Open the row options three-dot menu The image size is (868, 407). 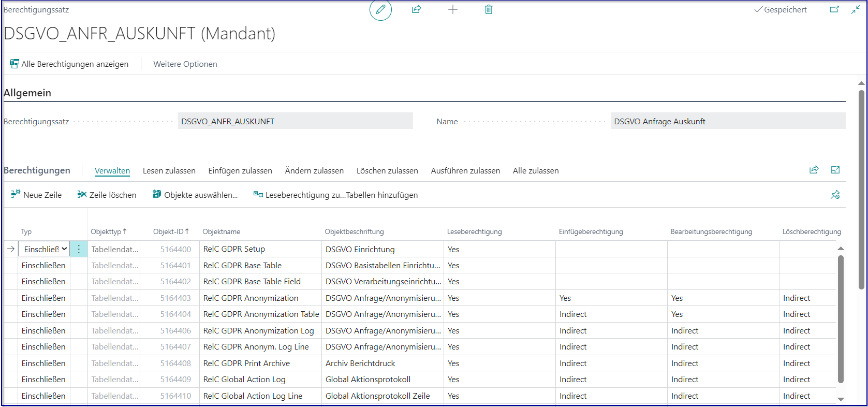[x=79, y=249]
